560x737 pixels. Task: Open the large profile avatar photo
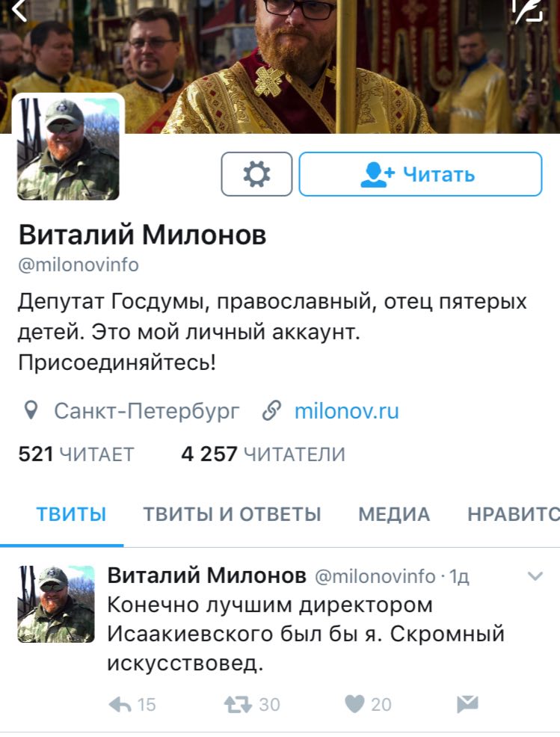tap(68, 148)
